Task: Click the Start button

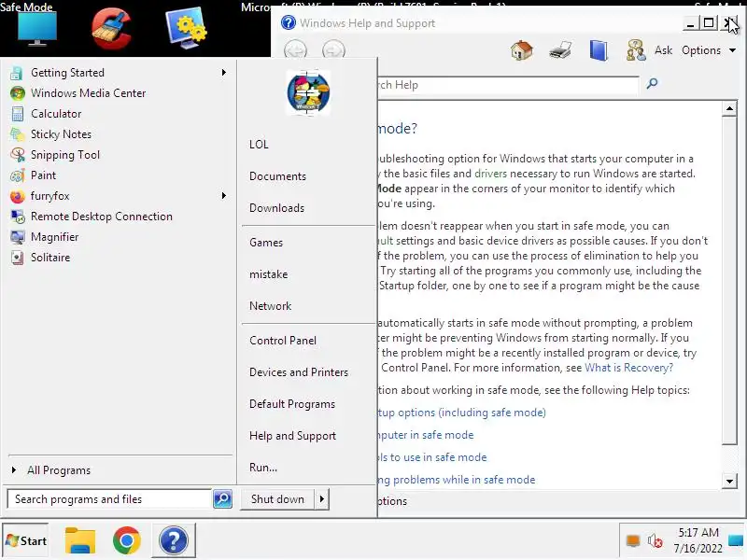Action: (25, 540)
